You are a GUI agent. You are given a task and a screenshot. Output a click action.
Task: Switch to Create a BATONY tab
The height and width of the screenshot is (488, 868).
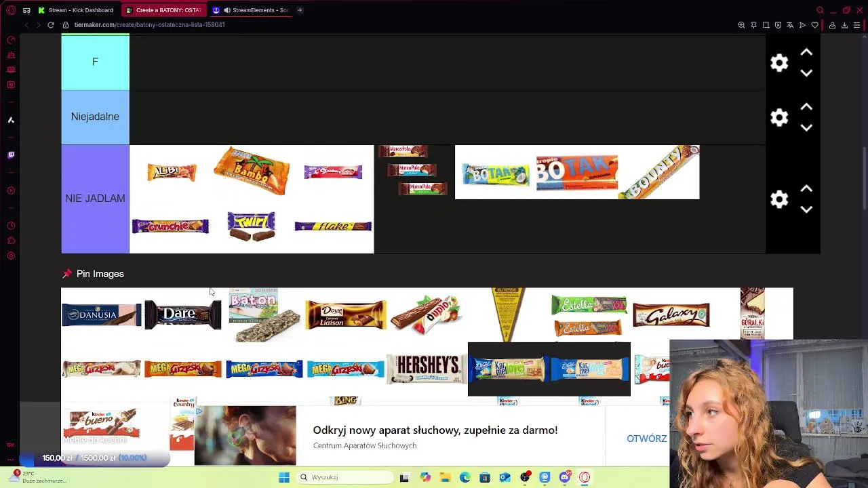(x=163, y=10)
